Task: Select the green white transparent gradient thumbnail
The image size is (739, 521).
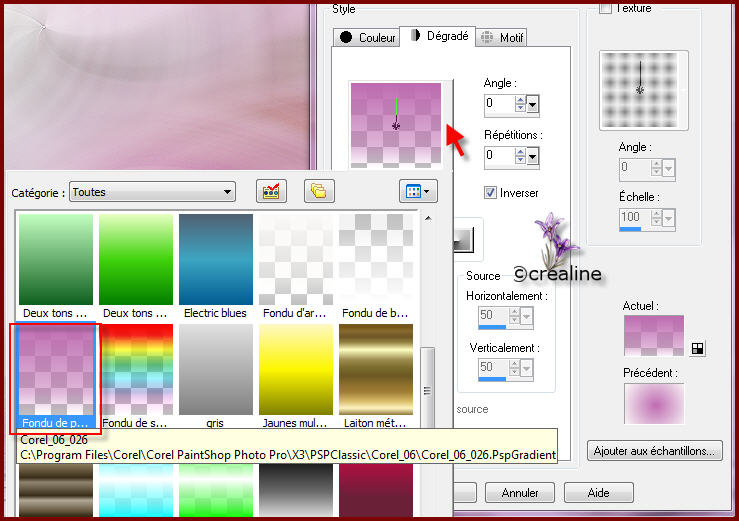Action: tap(215, 490)
